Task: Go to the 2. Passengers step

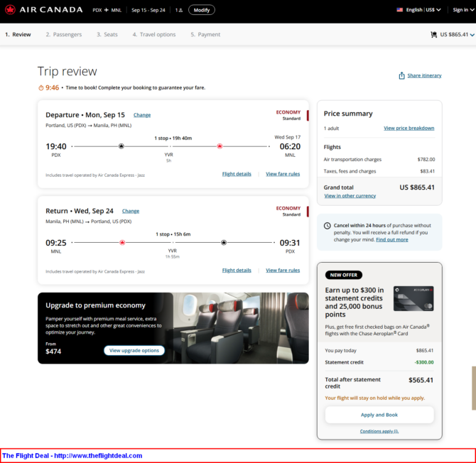Action: coord(64,35)
